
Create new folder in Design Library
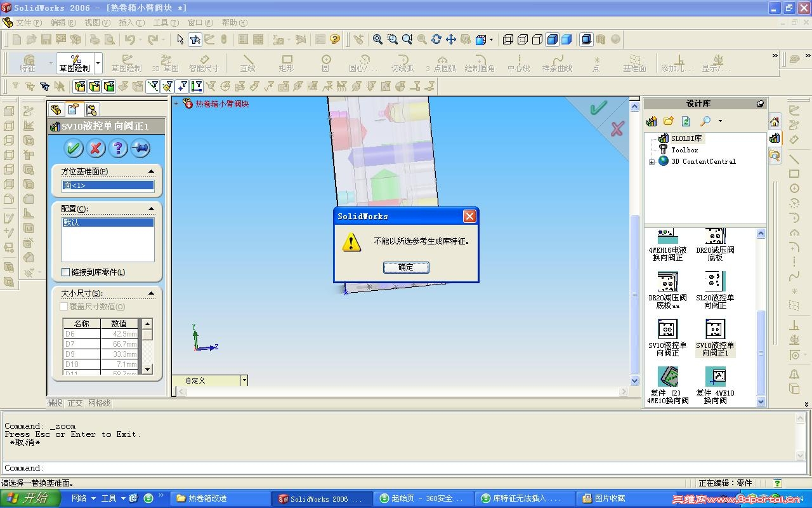click(669, 121)
